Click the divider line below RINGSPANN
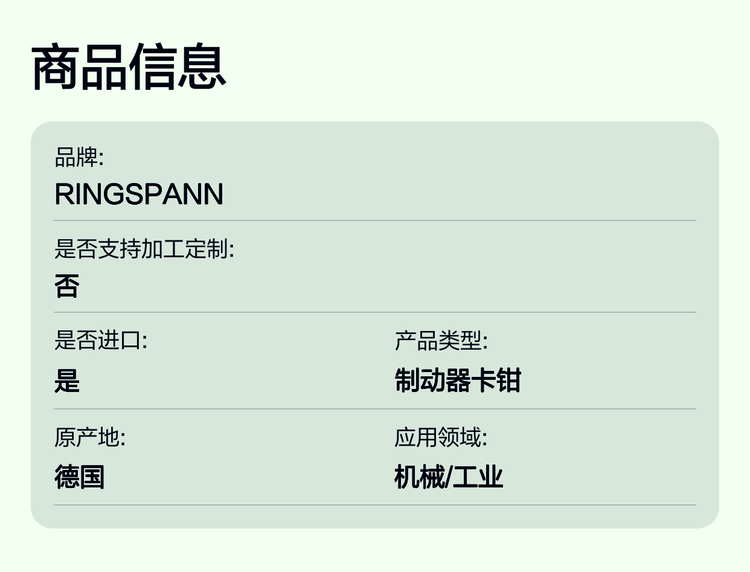Screen dimensions: 750x572 coord(375,220)
